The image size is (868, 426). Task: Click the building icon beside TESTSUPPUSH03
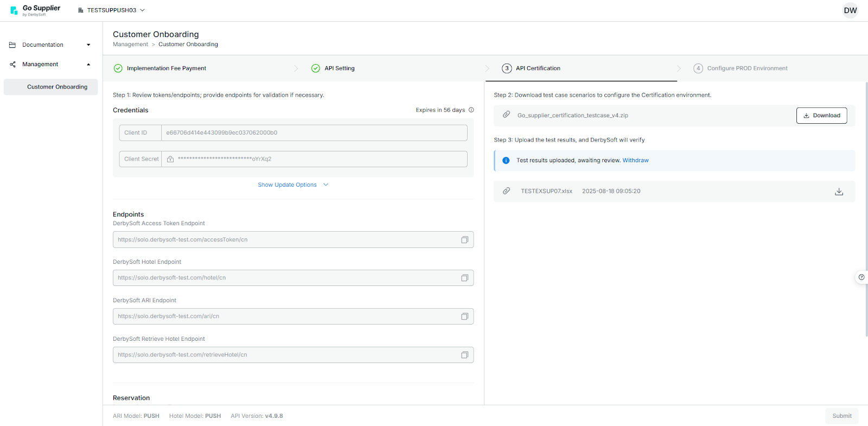[x=81, y=10]
